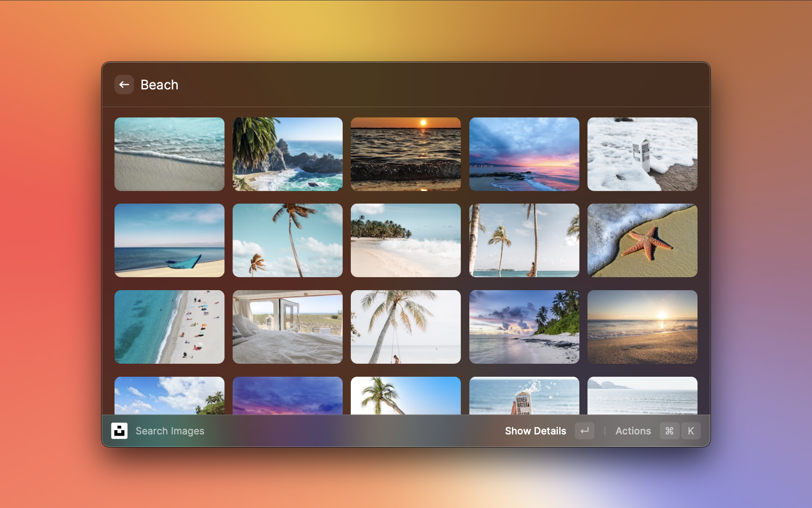Screen dimensions: 812x508
Task: Select the purple dusk sky photo
Action: 287,395
